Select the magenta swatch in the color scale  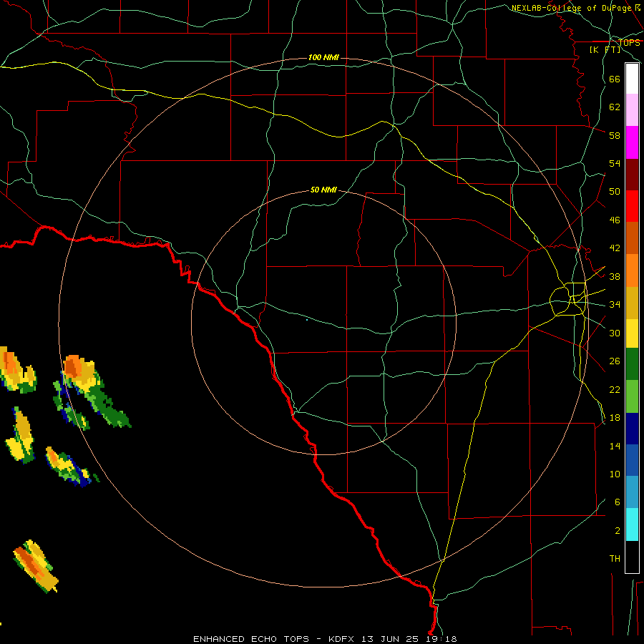coord(632,142)
